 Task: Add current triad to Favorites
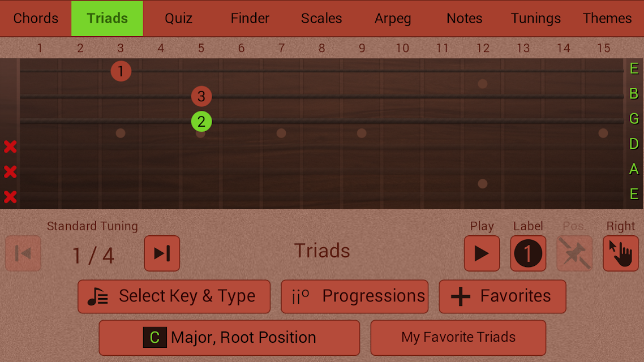(503, 296)
